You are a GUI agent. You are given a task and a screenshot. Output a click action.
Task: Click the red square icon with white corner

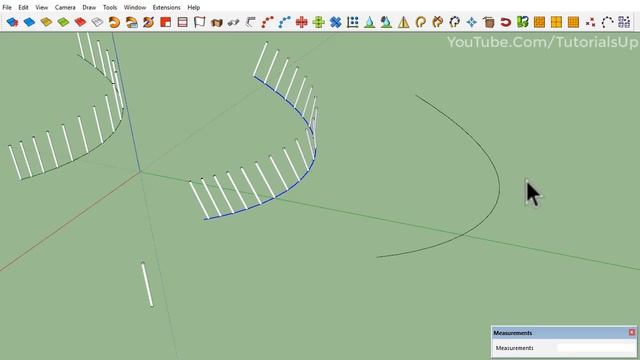click(x=165, y=22)
